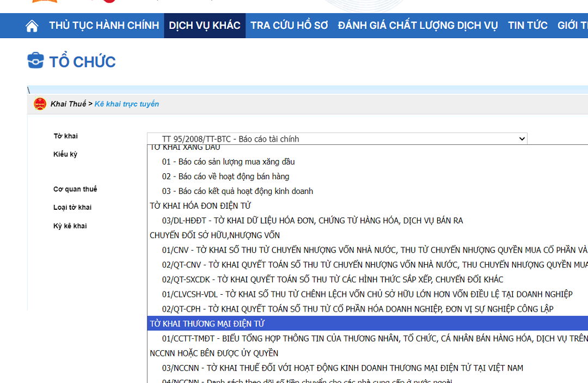Viewport: 588px width, 383px height.
Task: Go to TRA CỨU HỒ SƠ
Action: tap(289, 26)
